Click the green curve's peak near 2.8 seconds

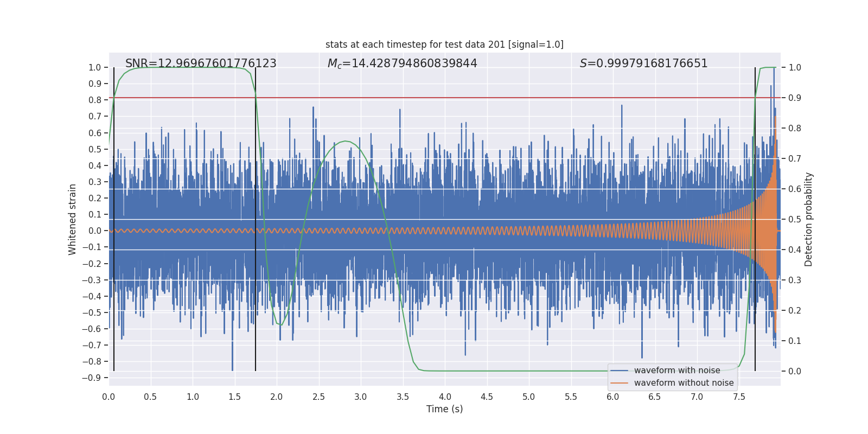pyautogui.click(x=345, y=141)
